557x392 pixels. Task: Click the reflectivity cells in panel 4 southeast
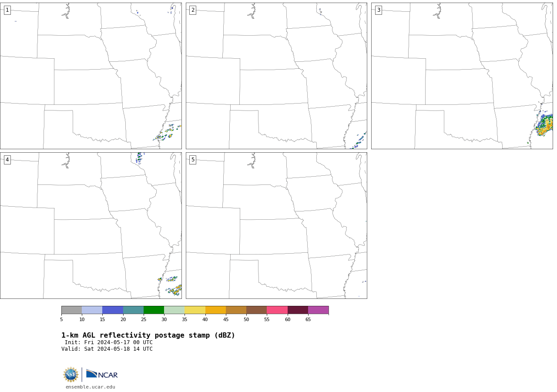pyautogui.click(x=171, y=285)
